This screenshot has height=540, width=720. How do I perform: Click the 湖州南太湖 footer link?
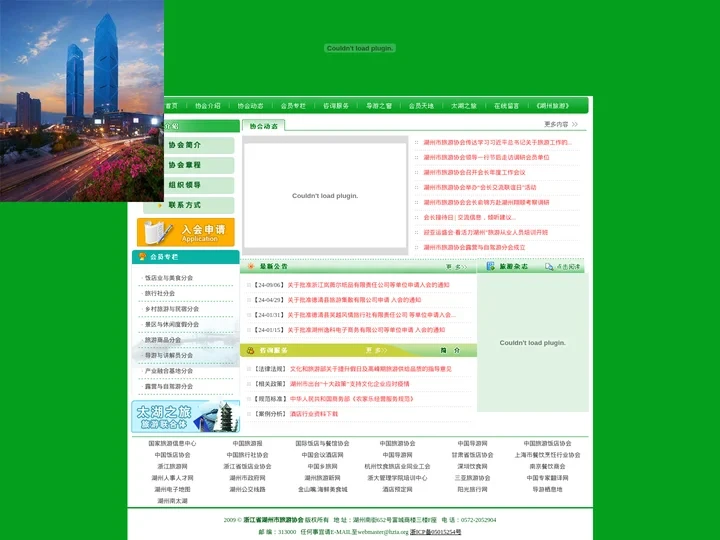(172, 501)
